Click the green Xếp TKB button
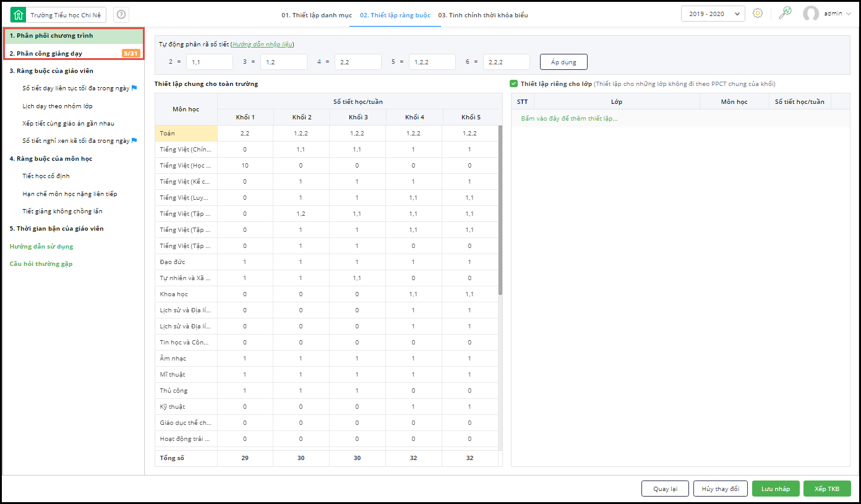Image resolution: width=861 pixels, height=504 pixels. tap(826, 489)
